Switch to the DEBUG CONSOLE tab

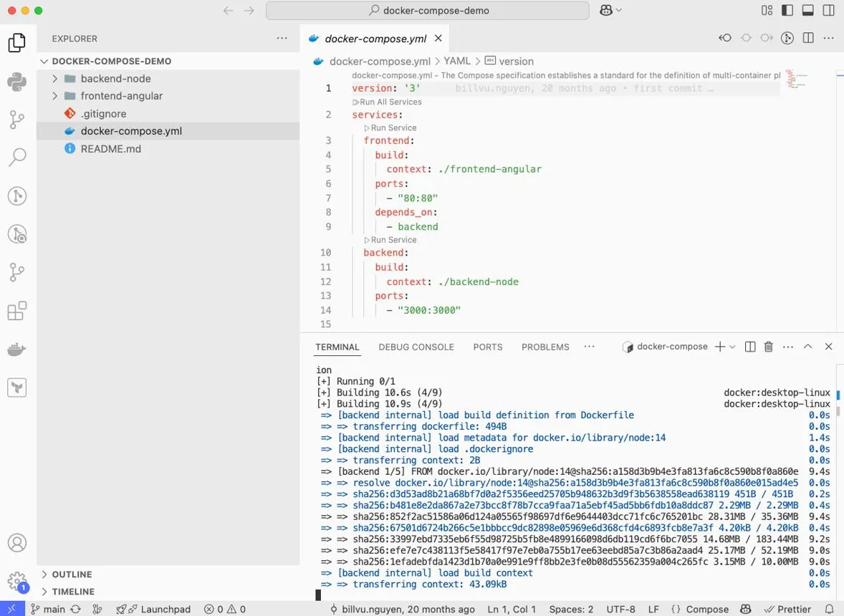(416, 347)
